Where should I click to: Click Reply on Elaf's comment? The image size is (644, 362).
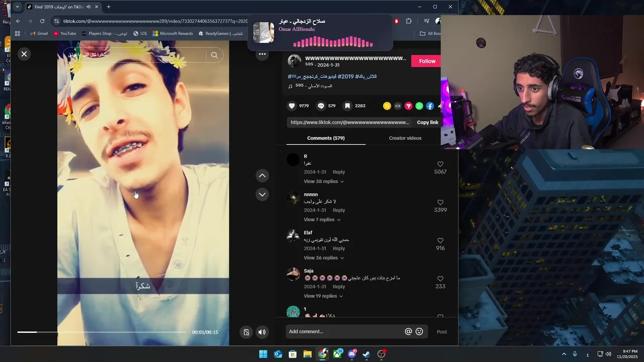(339, 248)
